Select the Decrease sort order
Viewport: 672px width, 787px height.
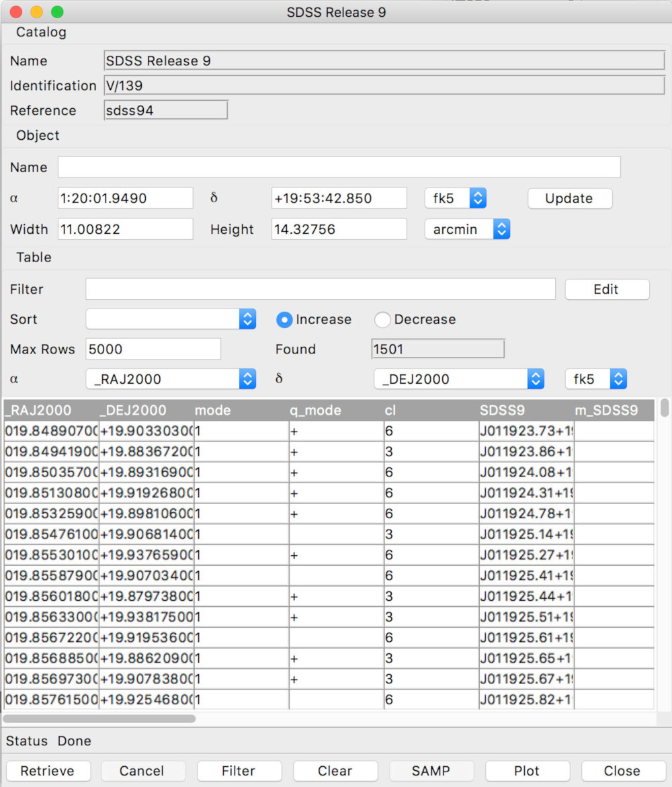coord(382,320)
